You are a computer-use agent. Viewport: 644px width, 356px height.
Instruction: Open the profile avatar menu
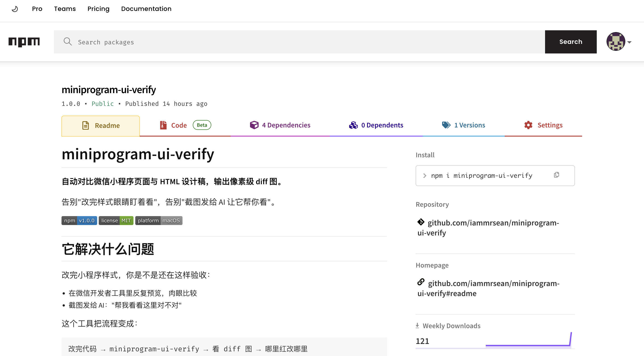tap(616, 41)
